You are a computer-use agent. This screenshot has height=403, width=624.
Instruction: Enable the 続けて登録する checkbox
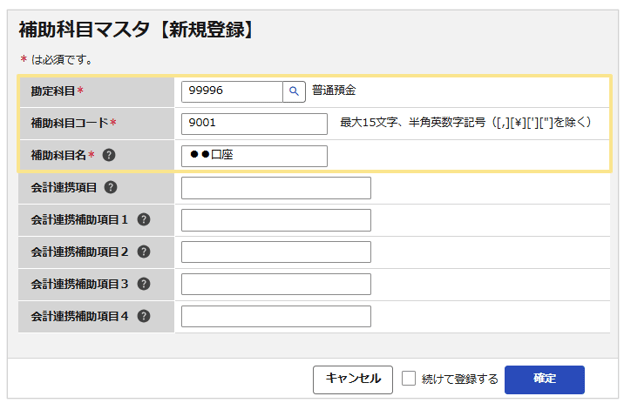click(x=408, y=378)
